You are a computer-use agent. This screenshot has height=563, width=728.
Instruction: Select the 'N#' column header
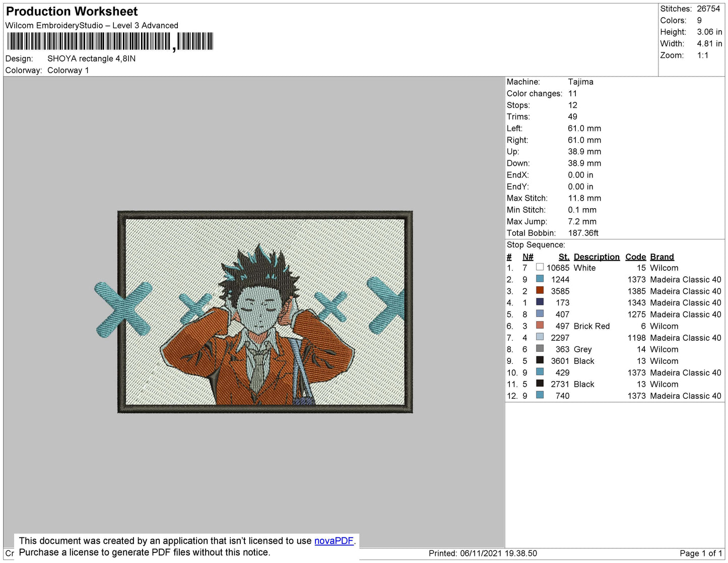click(527, 257)
